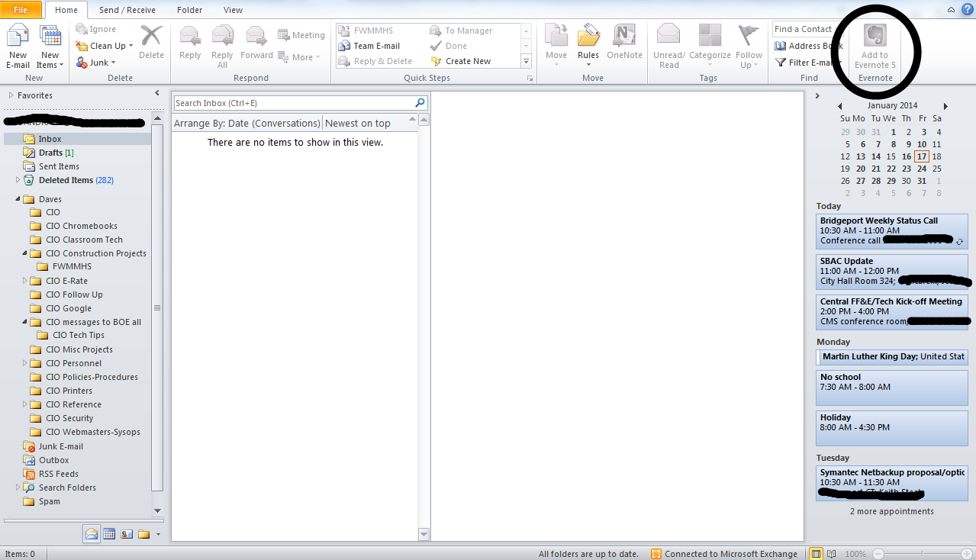Switch to the Send / Receive tab
This screenshot has height=560, width=976.
click(127, 10)
